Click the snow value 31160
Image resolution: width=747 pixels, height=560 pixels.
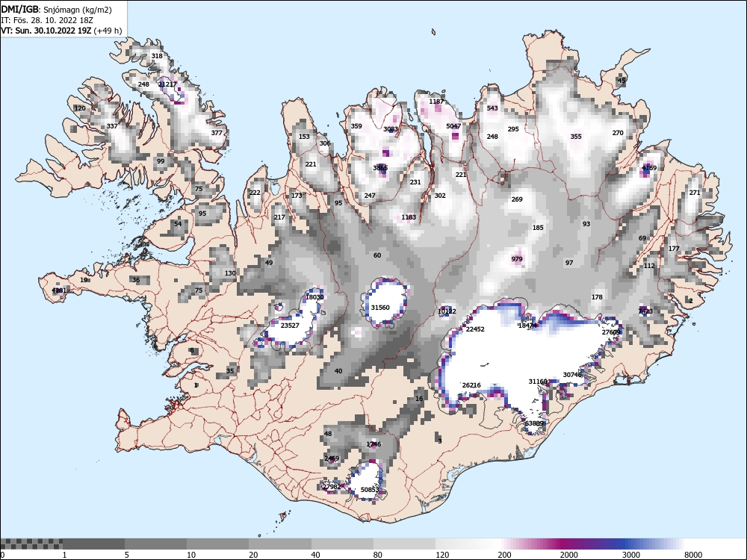538,382
